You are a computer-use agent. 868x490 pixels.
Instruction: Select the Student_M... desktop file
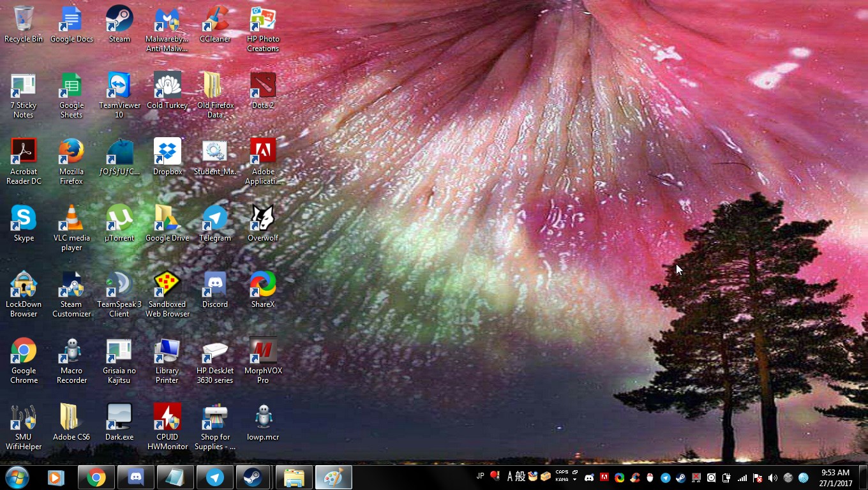point(215,158)
